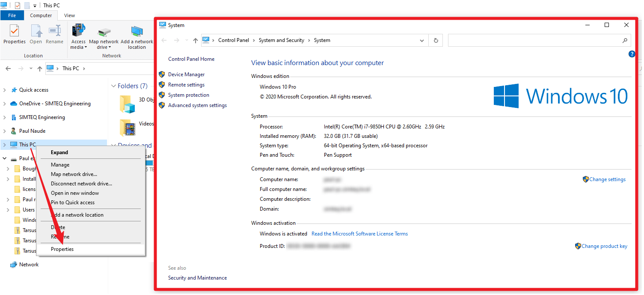The height and width of the screenshot is (295, 644).
Task: Click the System window refresh icon
Action: [x=436, y=40]
